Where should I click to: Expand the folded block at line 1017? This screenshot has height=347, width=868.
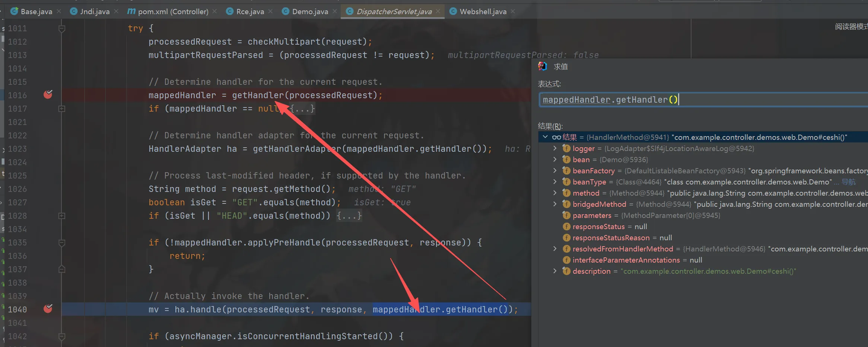[x=62, y=109]
